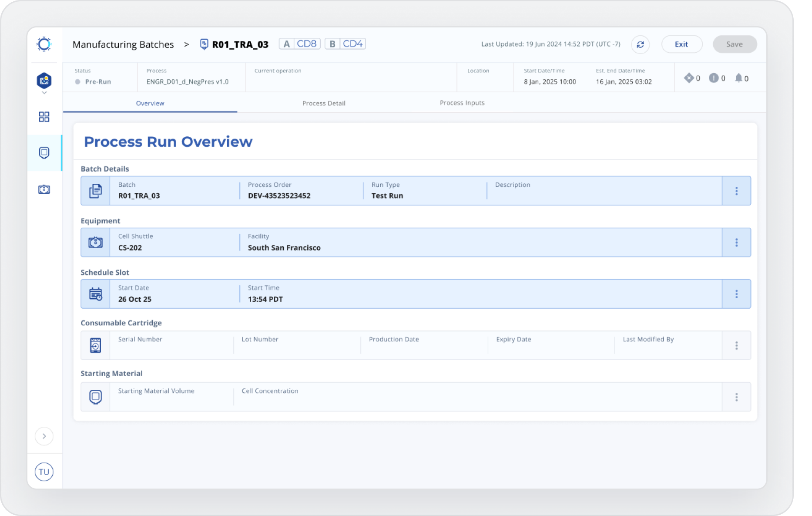Click the Equipment cell shuttle row icon
This screenshot has height=516, width=812.
click(95, 242)
